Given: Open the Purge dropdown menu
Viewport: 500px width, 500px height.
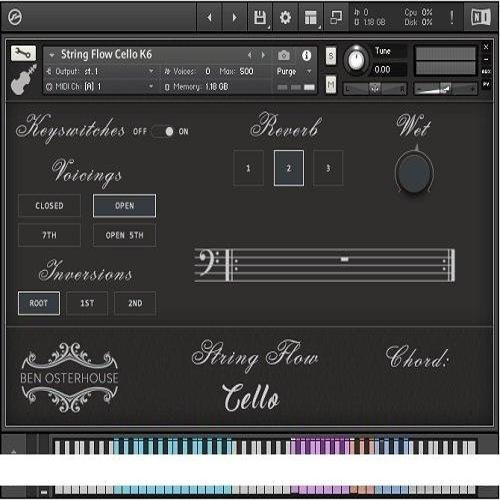Looking at the screenshot, I should [x=309, y=72].
